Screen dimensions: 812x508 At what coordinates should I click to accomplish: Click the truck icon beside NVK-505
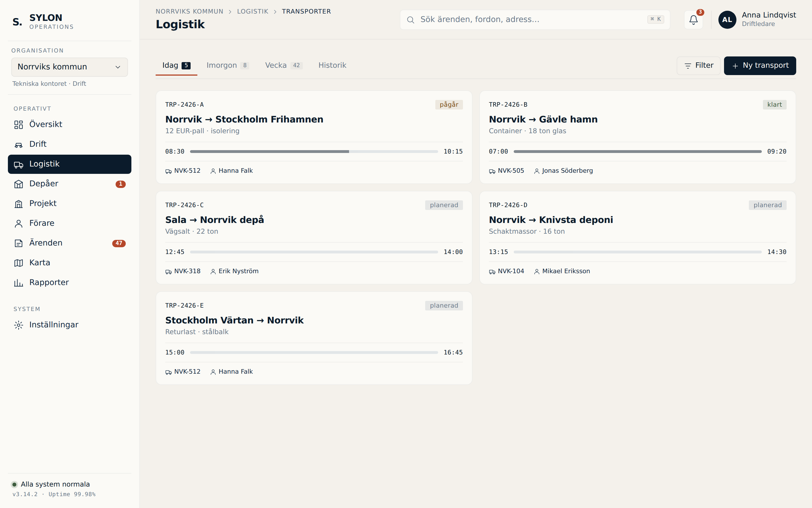coord(492,171)
